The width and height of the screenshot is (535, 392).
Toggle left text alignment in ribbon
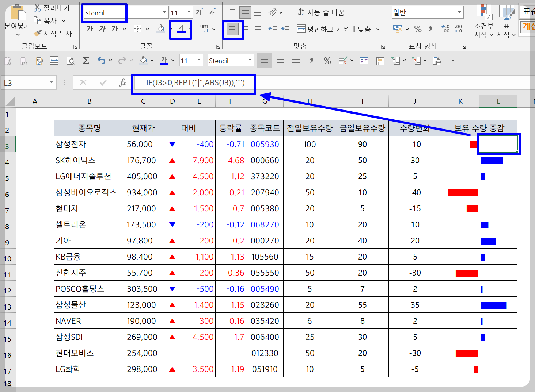click(x=233, y=29)
